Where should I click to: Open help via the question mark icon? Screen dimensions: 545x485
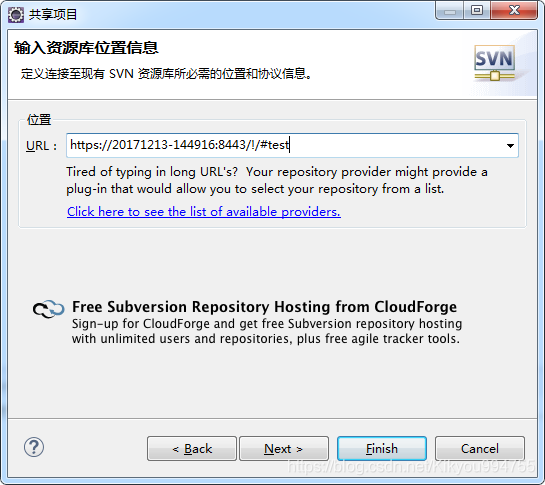tap(34, 447)
